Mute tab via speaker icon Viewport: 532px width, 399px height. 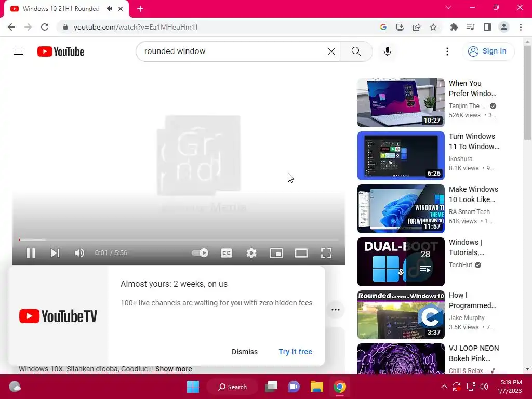click(109, 9)
